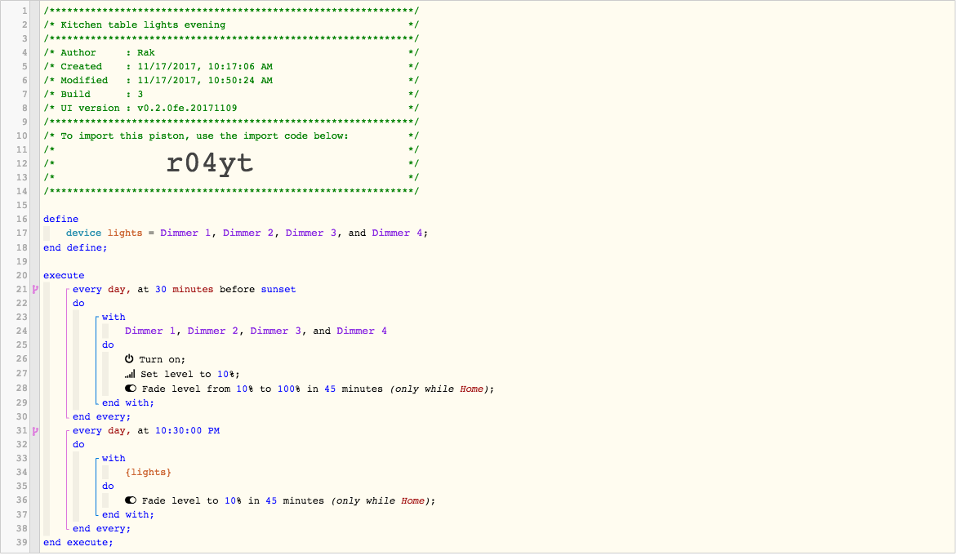This screenshot has height=560, width=962.
Task: Click Dimmer 3 in the line 24 device list
Action: tap(275, 331)
